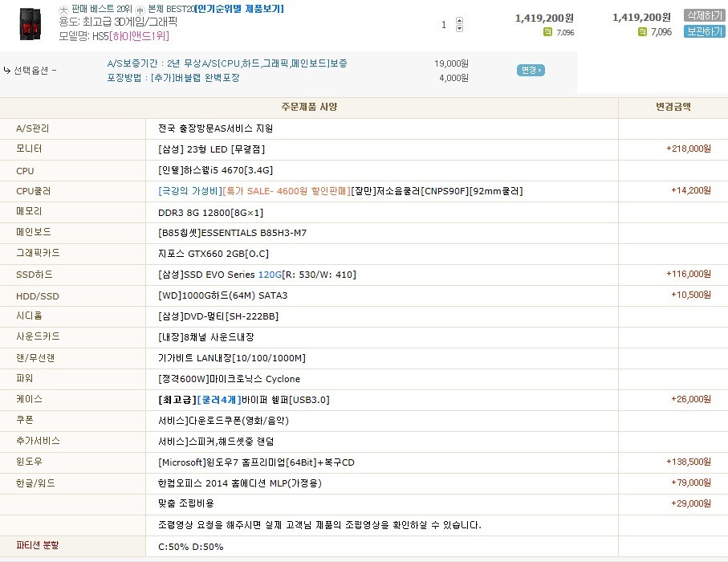The image size is (728, 562).
Task: Open the HS5 computer case product thumbnail
Action: pos(31,24)
